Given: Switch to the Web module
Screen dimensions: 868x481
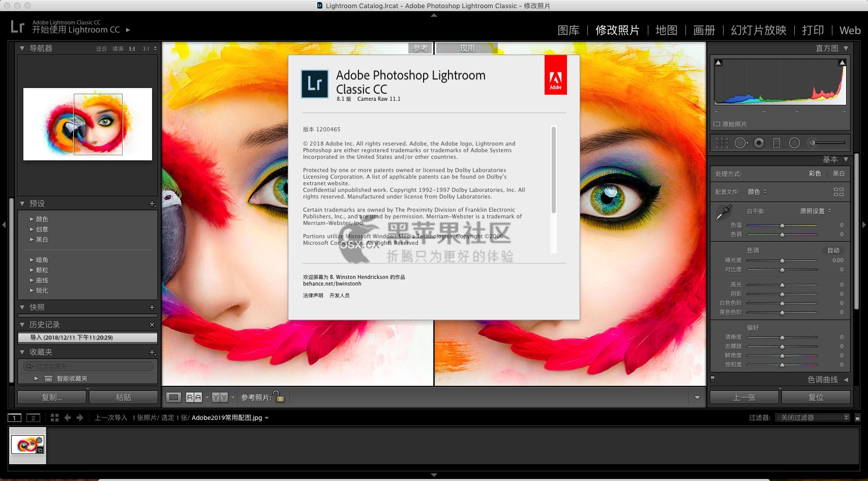Looking at the screenshot, I should point(850,30).
